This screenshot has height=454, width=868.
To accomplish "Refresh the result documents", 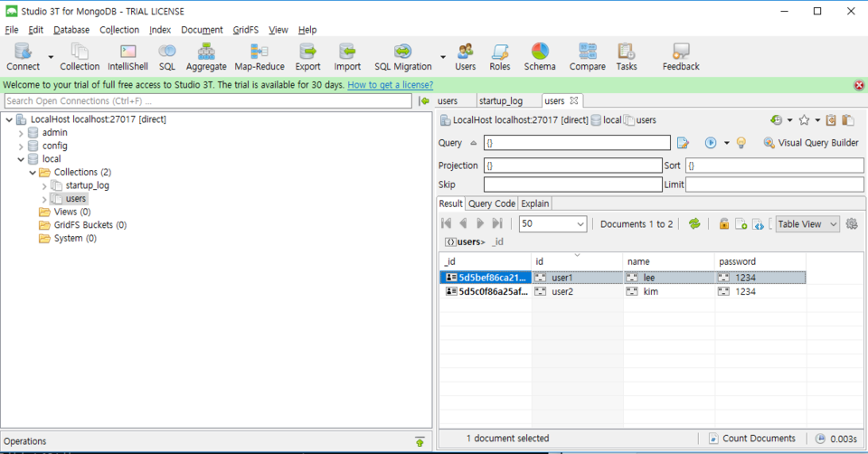I will click(694, 223).
